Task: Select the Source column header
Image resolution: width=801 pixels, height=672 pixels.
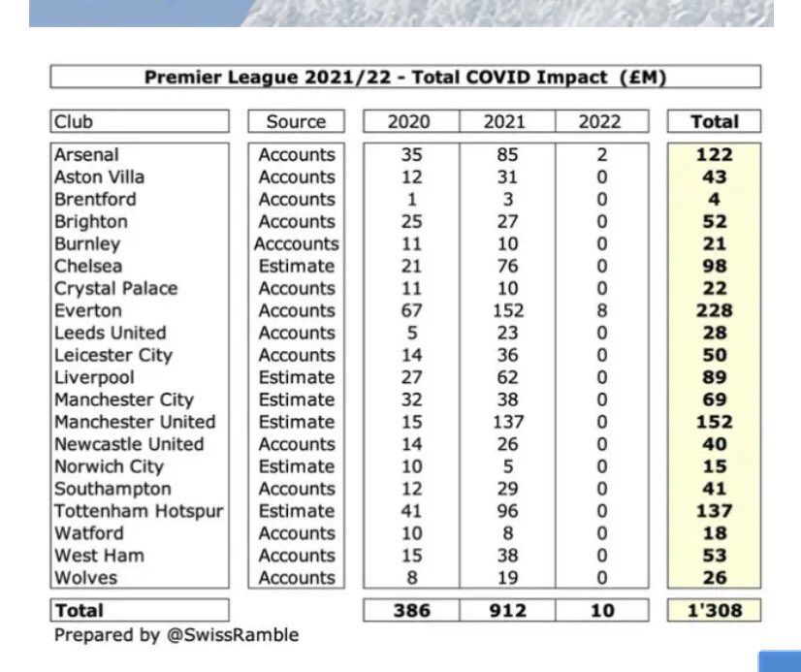Action: coord(296,122)
